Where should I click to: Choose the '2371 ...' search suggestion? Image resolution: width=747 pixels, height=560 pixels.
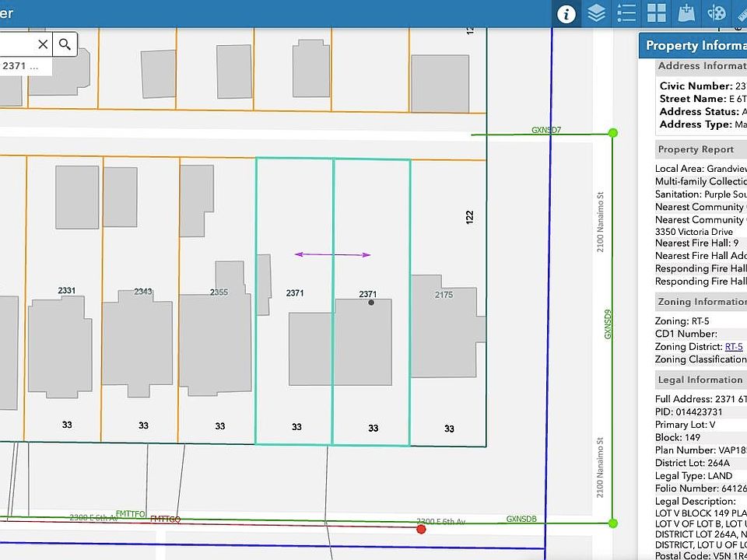(25, 66)
